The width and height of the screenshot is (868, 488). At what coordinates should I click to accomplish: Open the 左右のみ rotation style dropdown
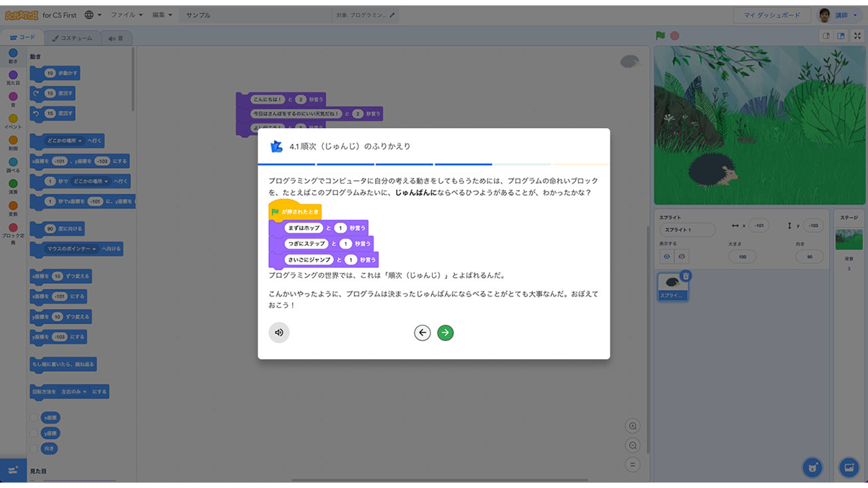tap(75, 392)
